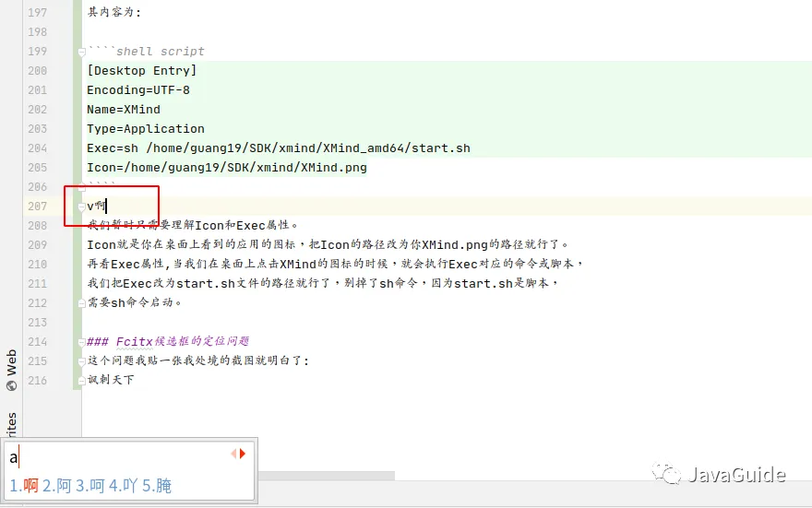Image resolution: width=812 pixels, height=508 pixels.
Task: Click the line starting 'Icon就是你在桌面上'
Action: point(328,244)
